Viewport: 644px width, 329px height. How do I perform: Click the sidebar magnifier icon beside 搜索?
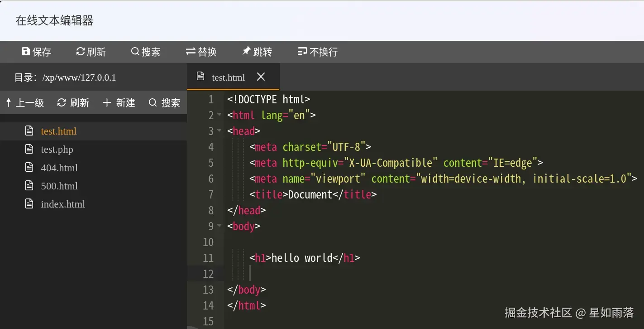(153, 103)
